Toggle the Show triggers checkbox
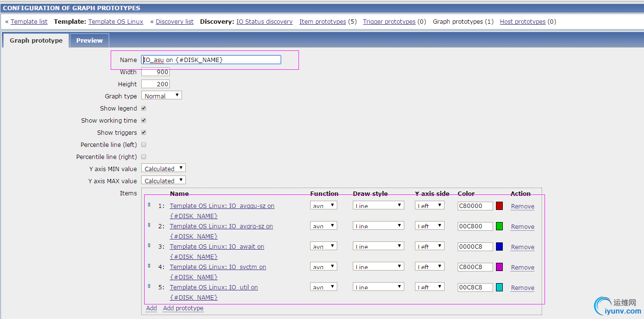Viewport: 644px width, 319px height. (x=144, y=132)
